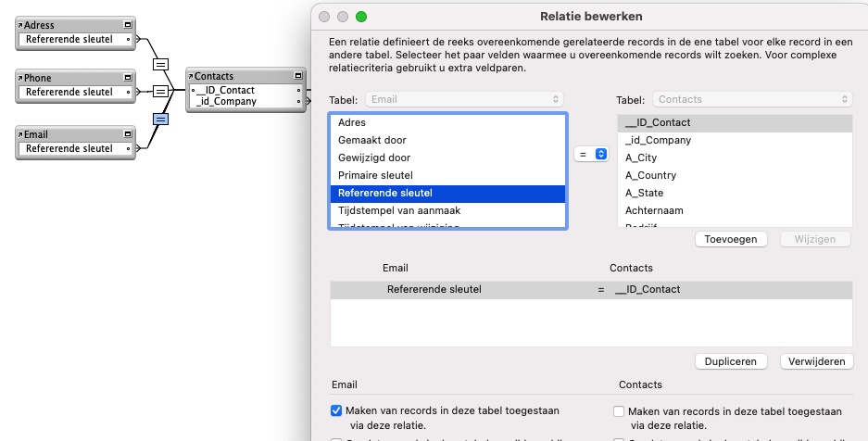Open the Email table dropdown
The image size is (868, 441).
464,99
